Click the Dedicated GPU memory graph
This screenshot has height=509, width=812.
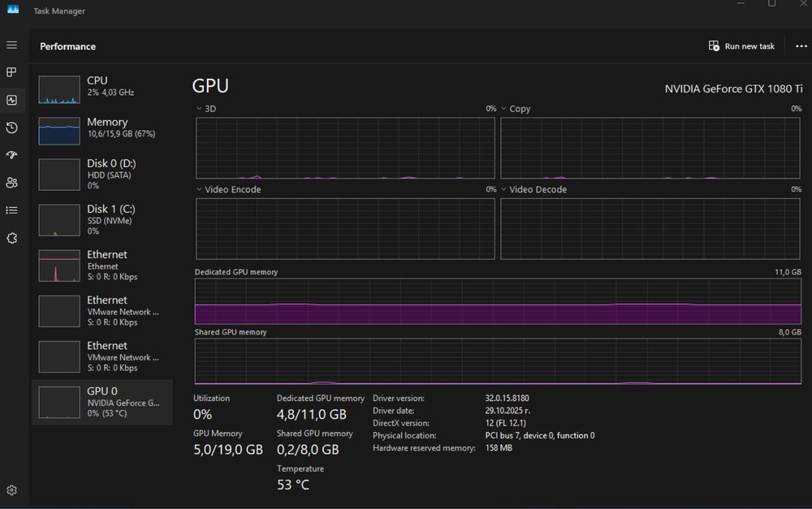498,302
